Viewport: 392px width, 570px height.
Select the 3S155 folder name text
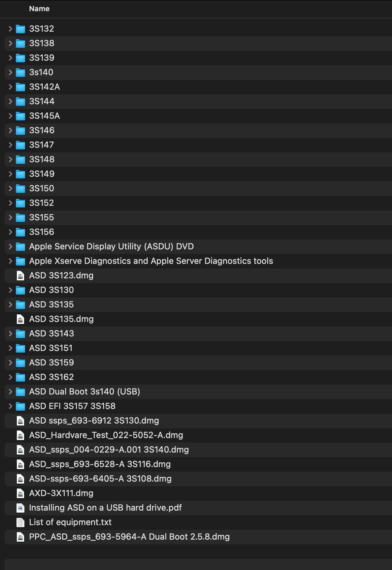42,218
